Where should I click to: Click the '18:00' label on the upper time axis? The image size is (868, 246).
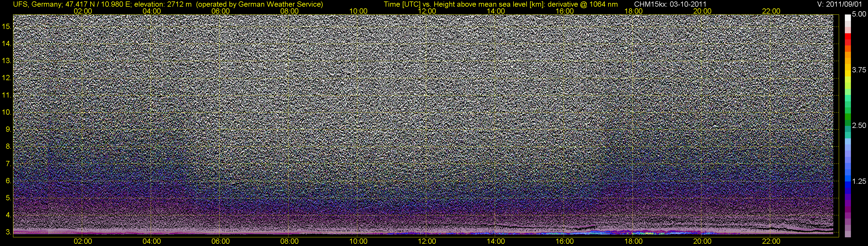633,11
